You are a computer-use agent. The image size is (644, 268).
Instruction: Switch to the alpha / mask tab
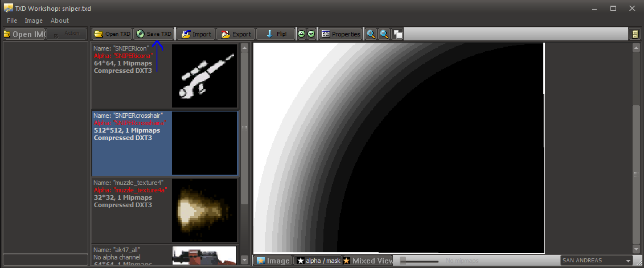[x=318, y=261]
